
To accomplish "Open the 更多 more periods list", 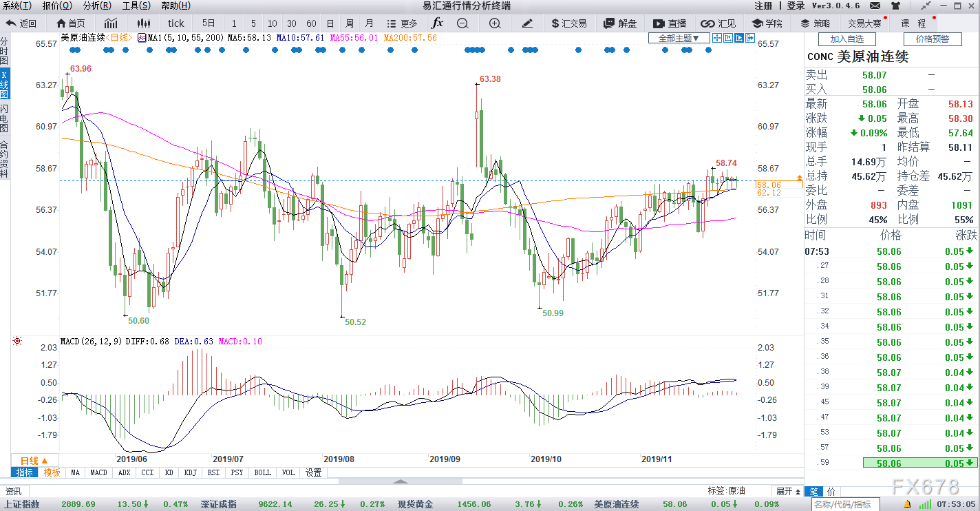I will [402, 23].
